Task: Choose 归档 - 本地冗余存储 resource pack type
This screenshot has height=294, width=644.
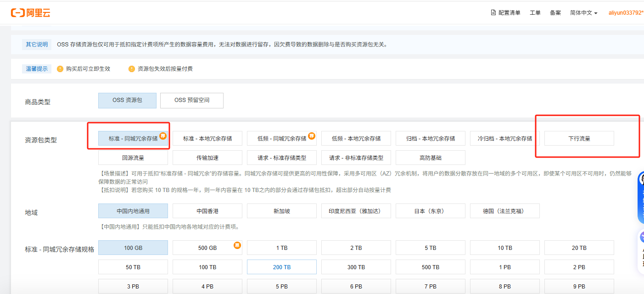Action: click(431, 138)
